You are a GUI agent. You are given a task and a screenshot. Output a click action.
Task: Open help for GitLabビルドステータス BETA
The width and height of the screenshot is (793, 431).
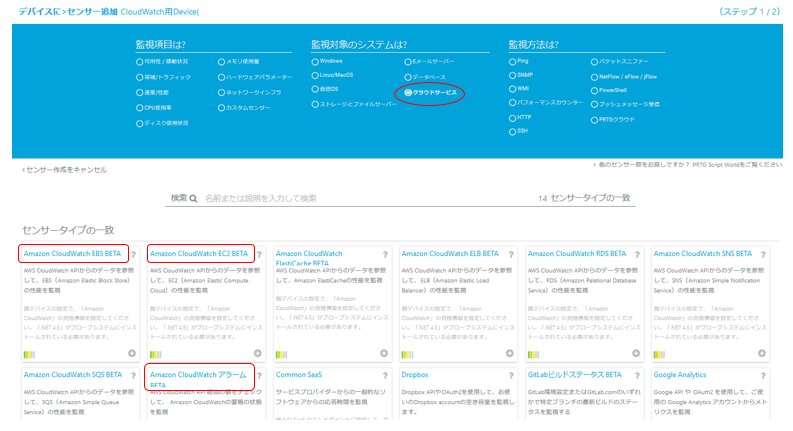pyautogui.click(x=637, y=376)
